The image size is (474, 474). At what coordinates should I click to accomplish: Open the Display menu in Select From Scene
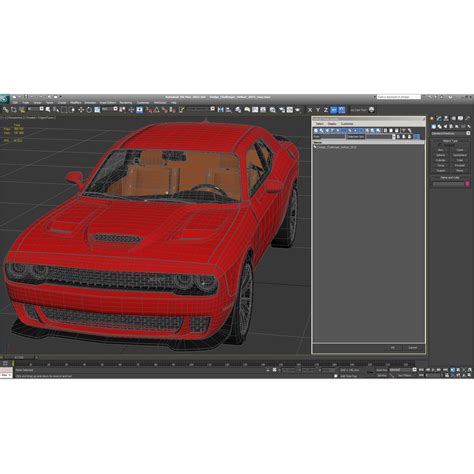pos(332,124)
